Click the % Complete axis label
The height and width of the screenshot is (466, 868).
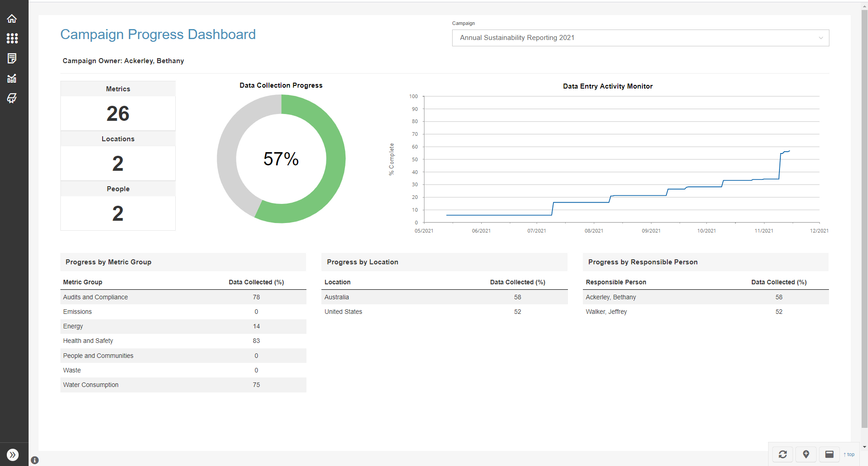click(x=391, y=159)
